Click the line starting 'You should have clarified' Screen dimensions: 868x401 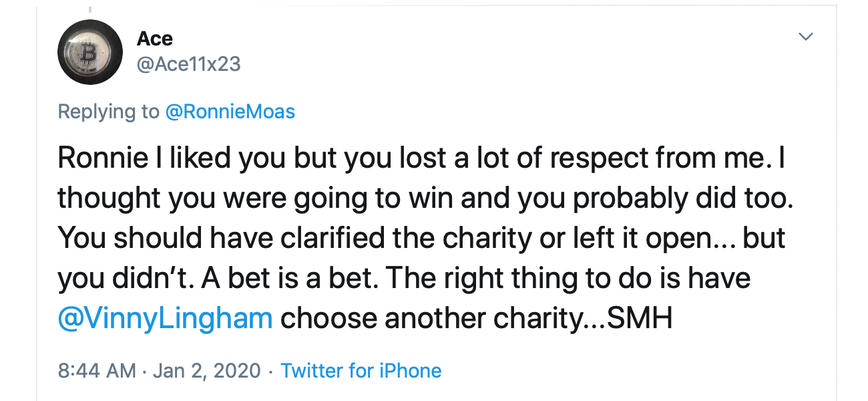point(422,239)
